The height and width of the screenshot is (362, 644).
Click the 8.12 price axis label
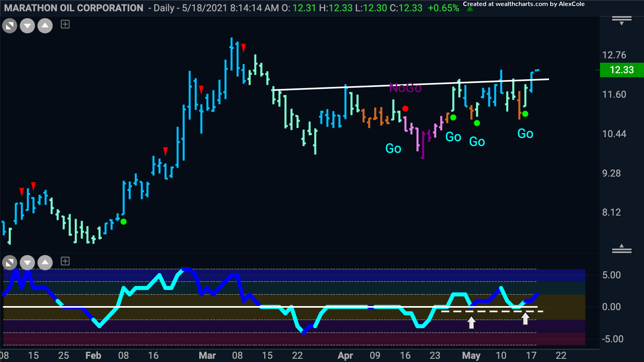[x=611, y=212]
